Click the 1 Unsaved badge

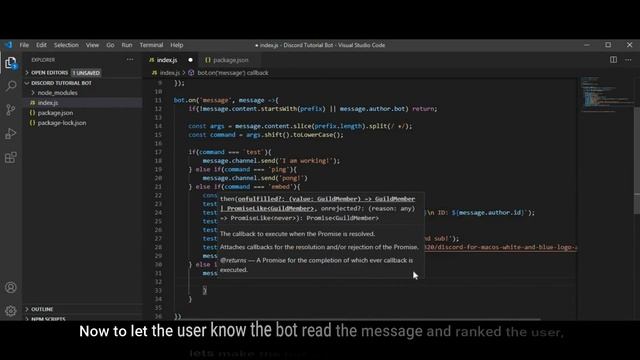[x=86, y=73]
